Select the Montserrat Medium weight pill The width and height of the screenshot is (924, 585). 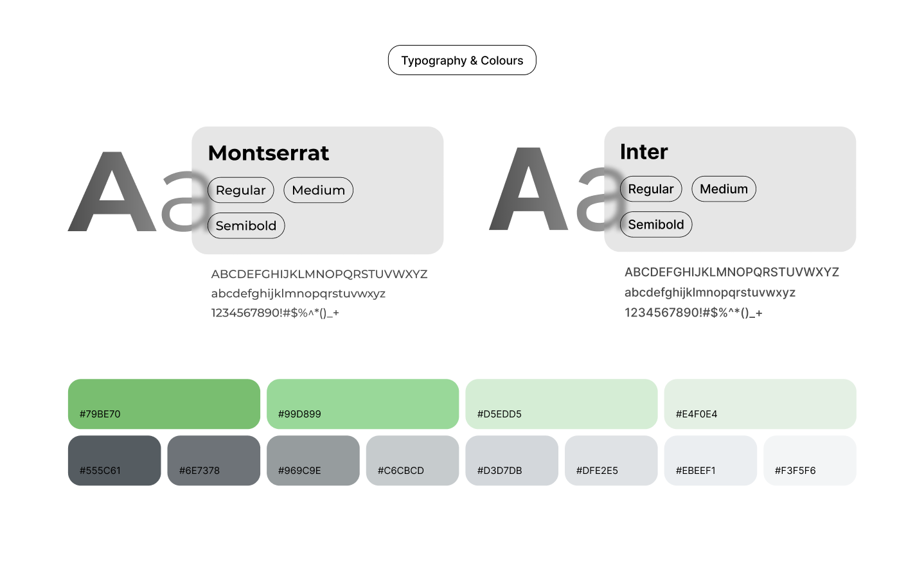pyautogui.click(x=318, y=190)
